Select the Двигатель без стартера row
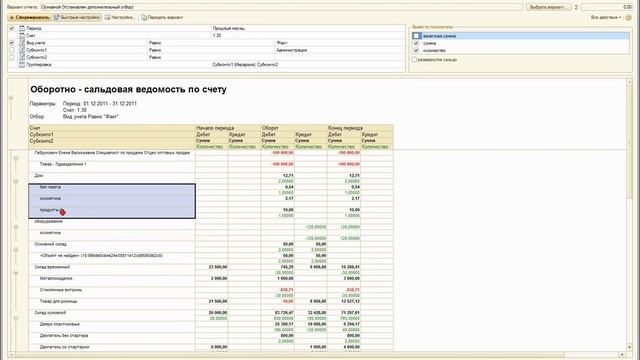Screen dimensions: 640x360 click(64, 336)
